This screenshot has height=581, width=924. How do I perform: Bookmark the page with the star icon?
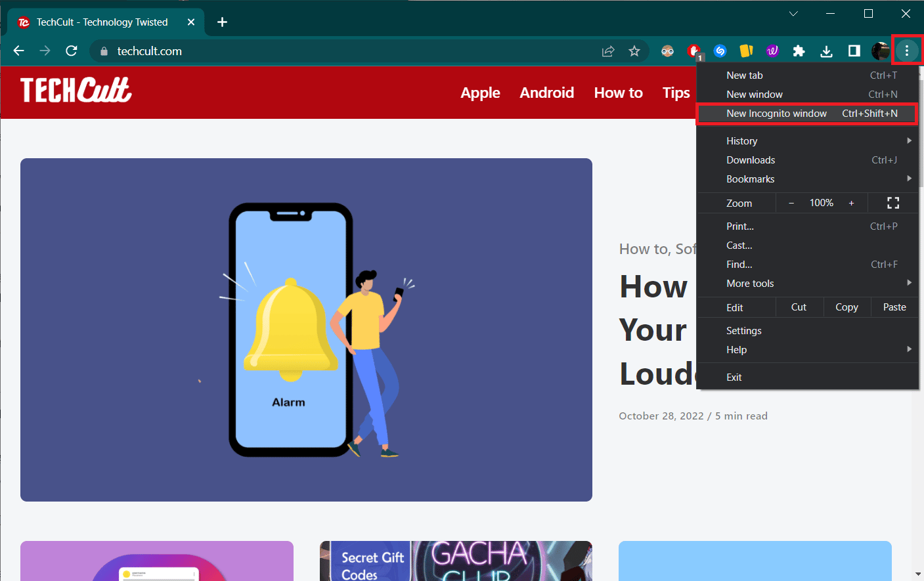[634, 51]
